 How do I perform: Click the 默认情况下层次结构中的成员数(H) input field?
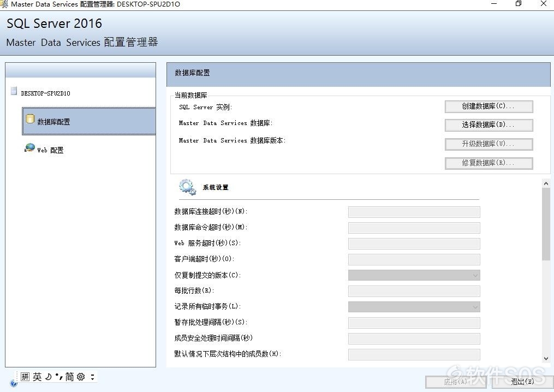pos(414,354)
